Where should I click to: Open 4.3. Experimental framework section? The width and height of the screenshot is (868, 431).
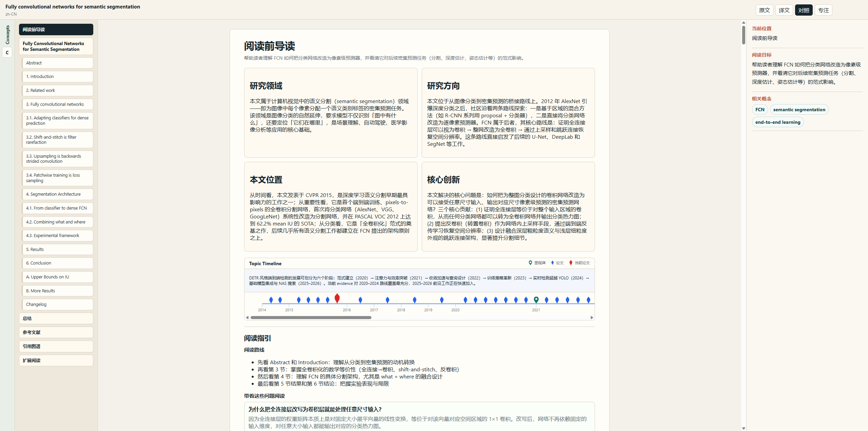coord(57,236)
